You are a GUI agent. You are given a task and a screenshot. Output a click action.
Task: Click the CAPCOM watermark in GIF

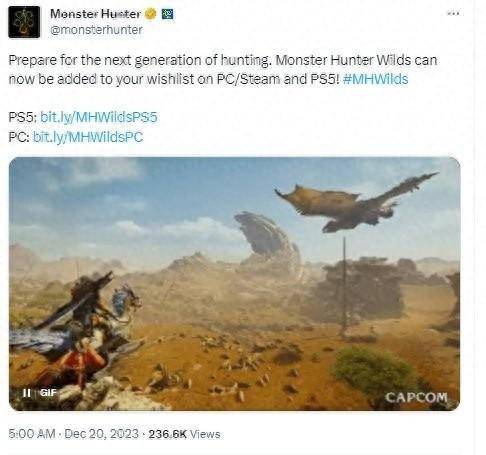[416, 397]
